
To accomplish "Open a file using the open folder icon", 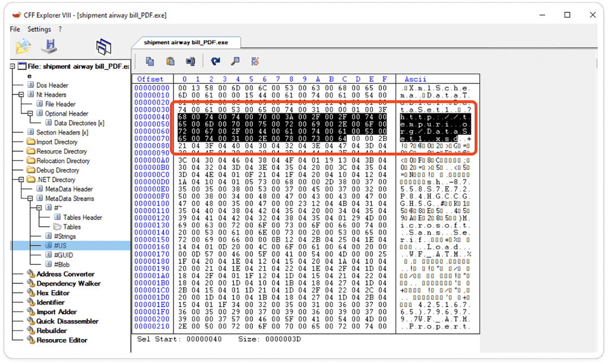I will point(23,46).
